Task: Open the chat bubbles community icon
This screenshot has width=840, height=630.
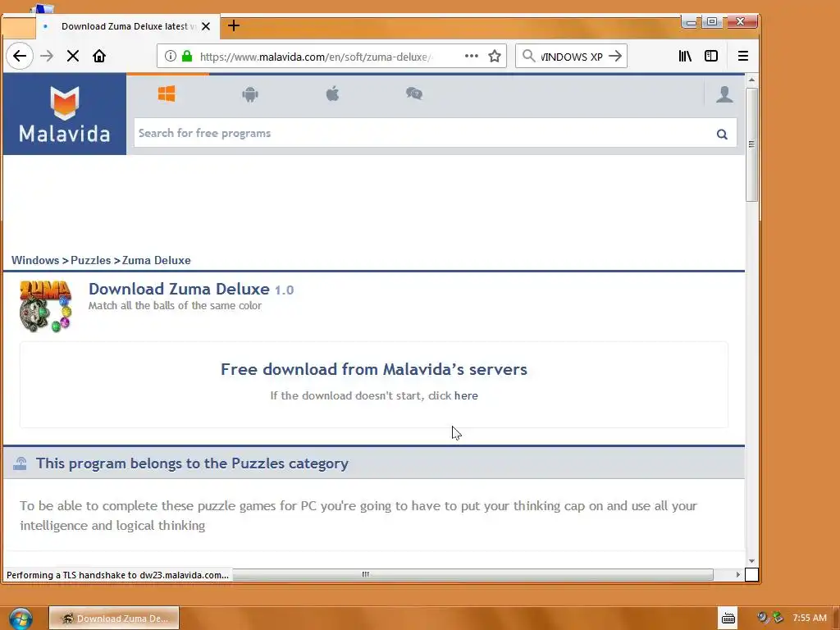Action: 414,94
